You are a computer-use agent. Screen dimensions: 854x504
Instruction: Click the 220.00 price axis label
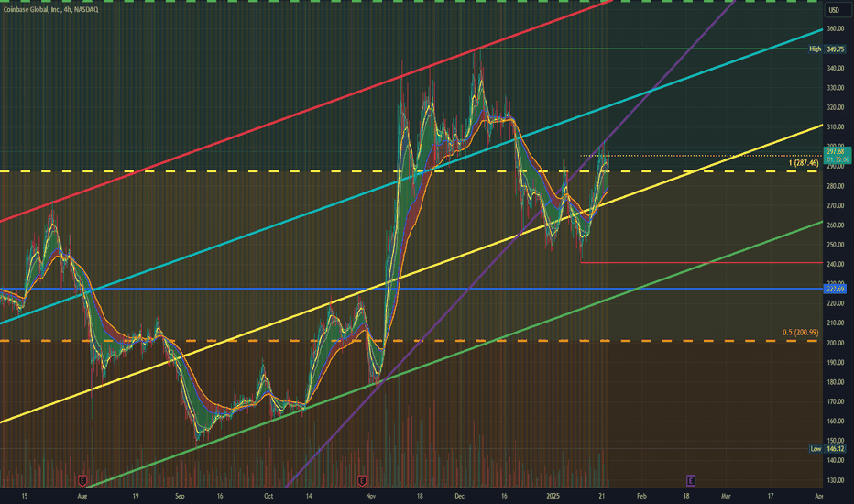[x=836, y=303]
